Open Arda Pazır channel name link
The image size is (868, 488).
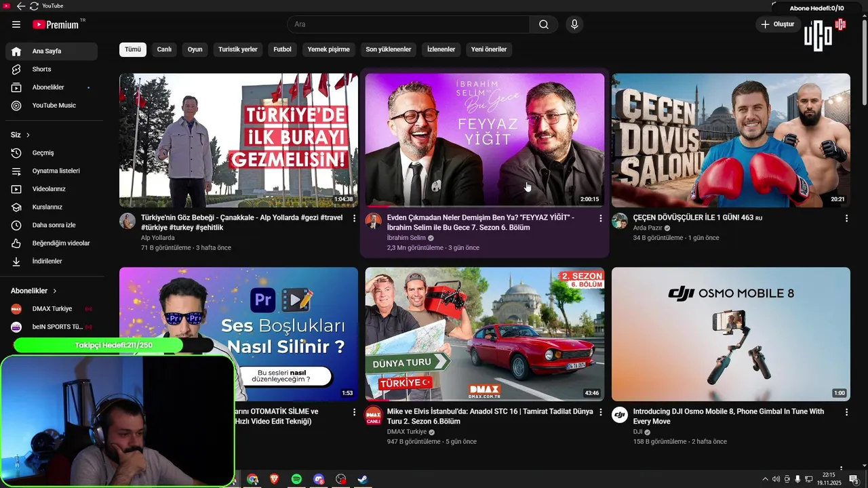(648, 228)
